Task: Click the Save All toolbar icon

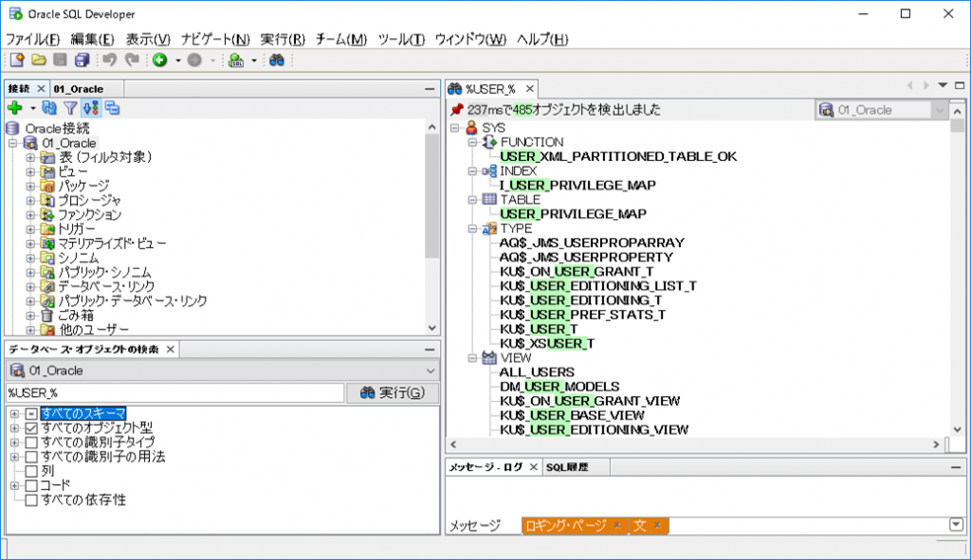Action: pyautogui.click(x=82, y=60)
